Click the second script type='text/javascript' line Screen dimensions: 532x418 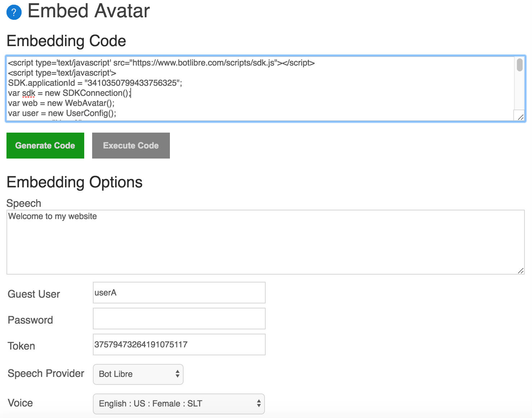tap(62, 73)
